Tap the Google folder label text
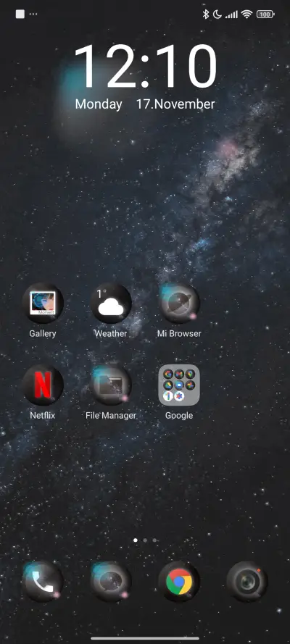This screenshot has height=644, width=290. pyautogui.click(x=179, y=416)
